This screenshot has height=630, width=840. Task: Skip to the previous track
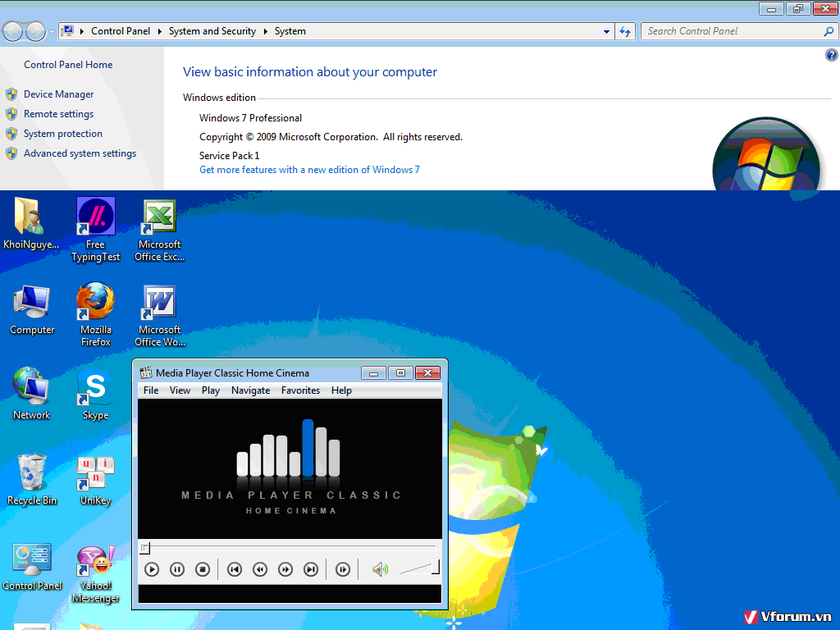tap(235, 569)
